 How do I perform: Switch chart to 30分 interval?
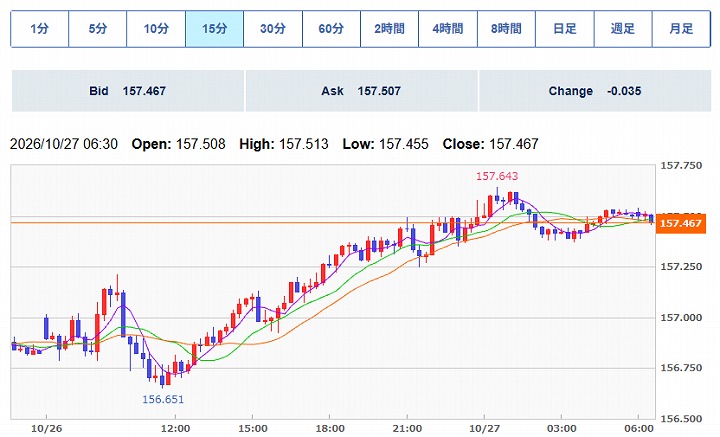click(273, 29)
